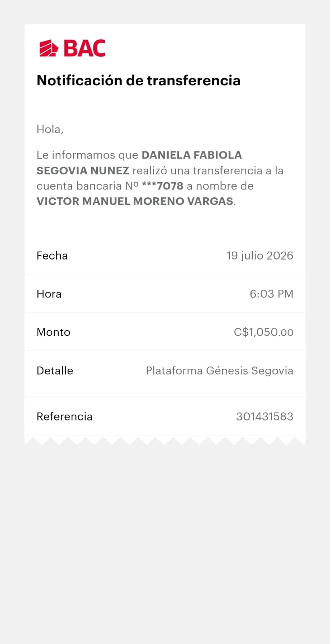Click SEGOVIA NUNEZ bold name text
This screenshot has width=330, height=644.
tap(83, 171)
